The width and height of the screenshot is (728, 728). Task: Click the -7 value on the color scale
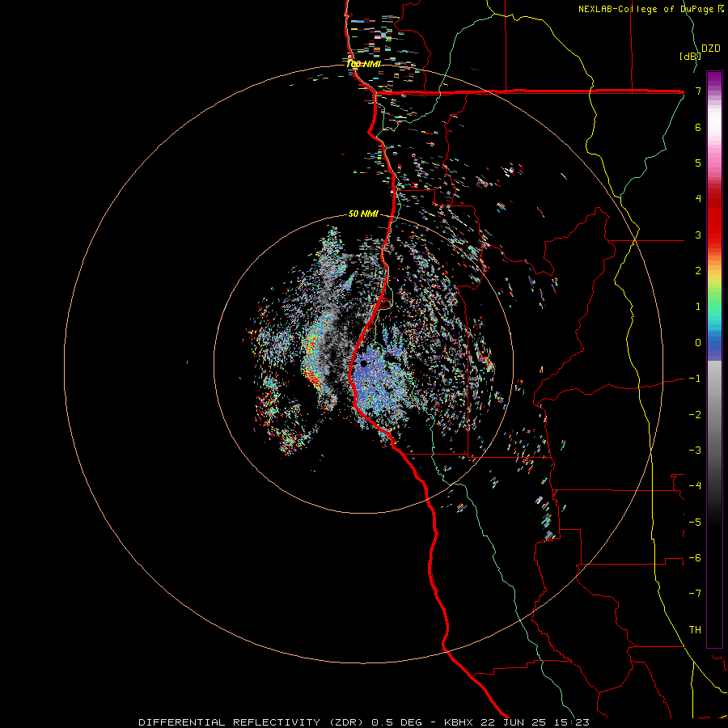(695, 594)
